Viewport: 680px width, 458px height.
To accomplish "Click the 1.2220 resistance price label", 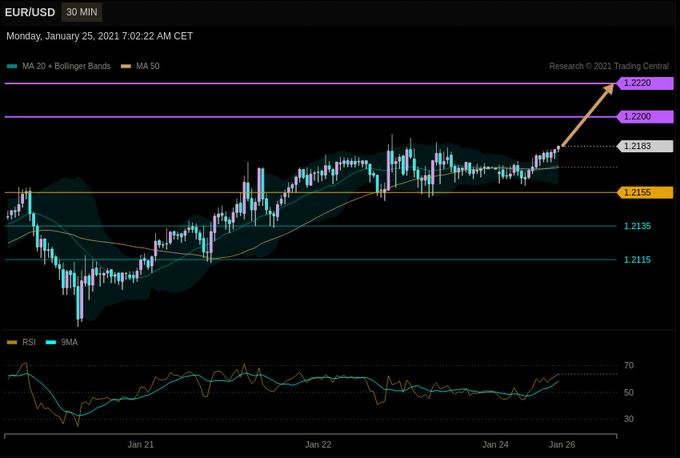I will click(645, 83).
